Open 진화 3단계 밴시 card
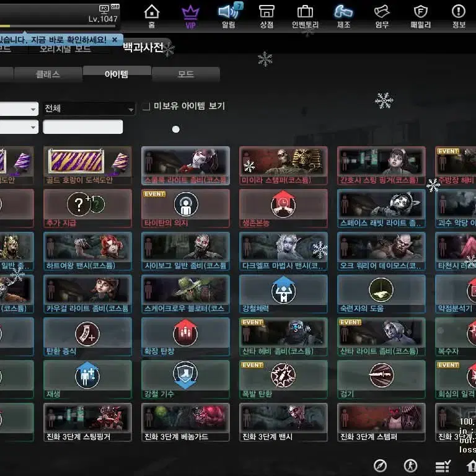This screenshot has height=476, width=476. pyautogui.click(x=283, y=422)
